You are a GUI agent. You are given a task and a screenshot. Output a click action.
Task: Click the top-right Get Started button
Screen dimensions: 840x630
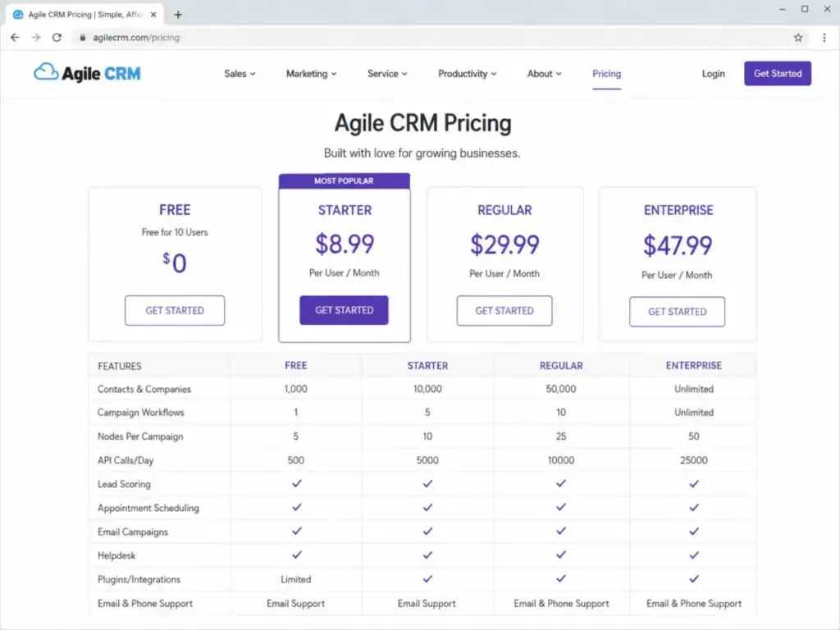pos(778,73)
